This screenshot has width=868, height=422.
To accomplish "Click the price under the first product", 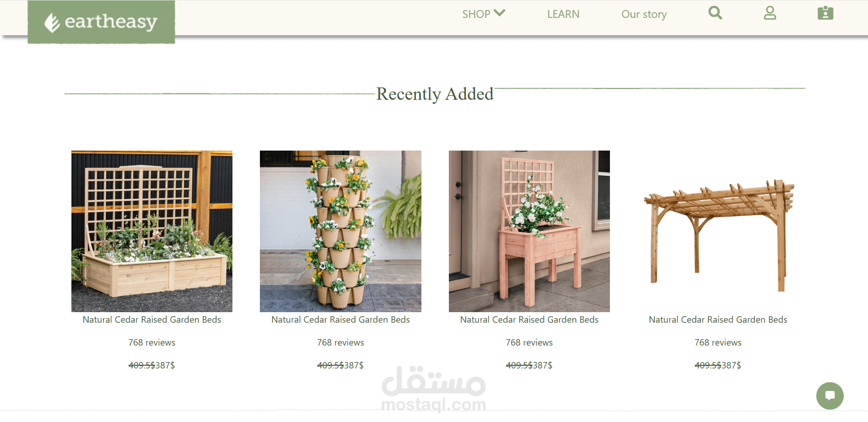I will click(x=152, y=365).
